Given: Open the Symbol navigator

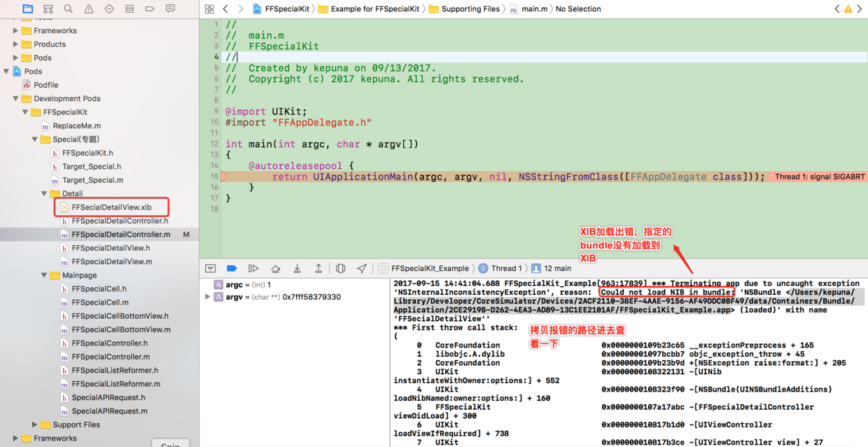Looking at the screenshot, I should pos(48,9).
